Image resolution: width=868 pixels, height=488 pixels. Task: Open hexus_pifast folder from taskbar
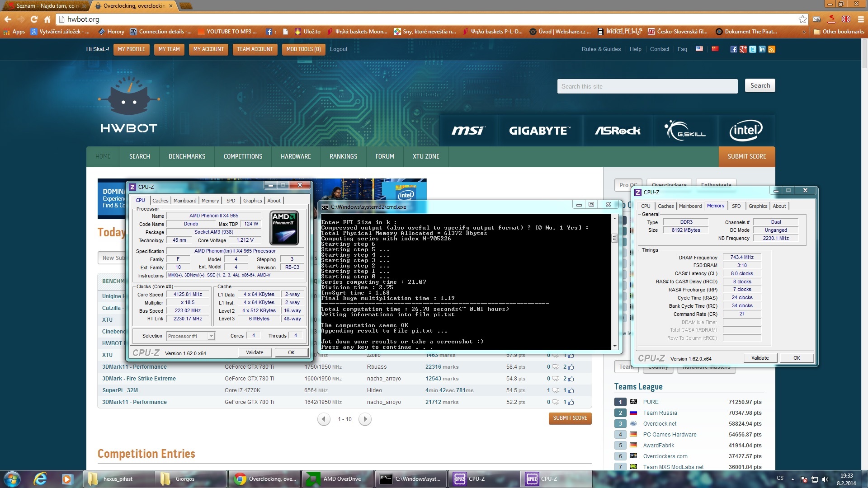(x=118, y=479)
